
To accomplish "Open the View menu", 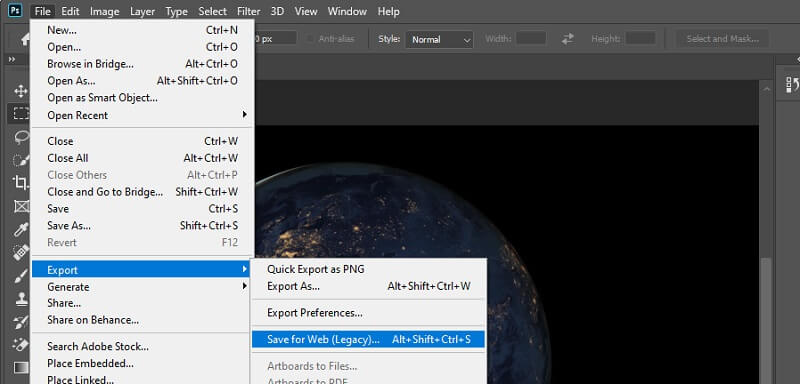I will click(306, 11).
